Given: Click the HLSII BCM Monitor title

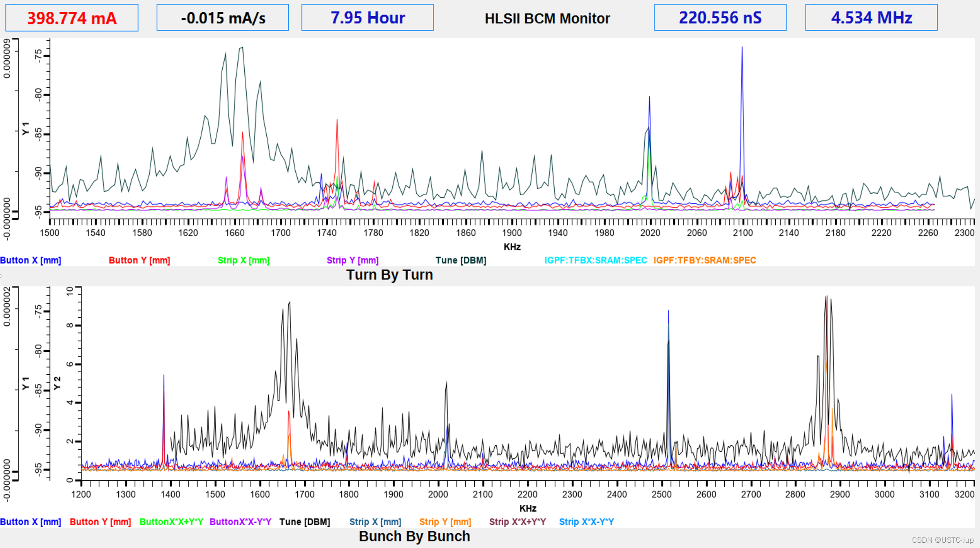Looking at the screenshot, I should (547, 19).
